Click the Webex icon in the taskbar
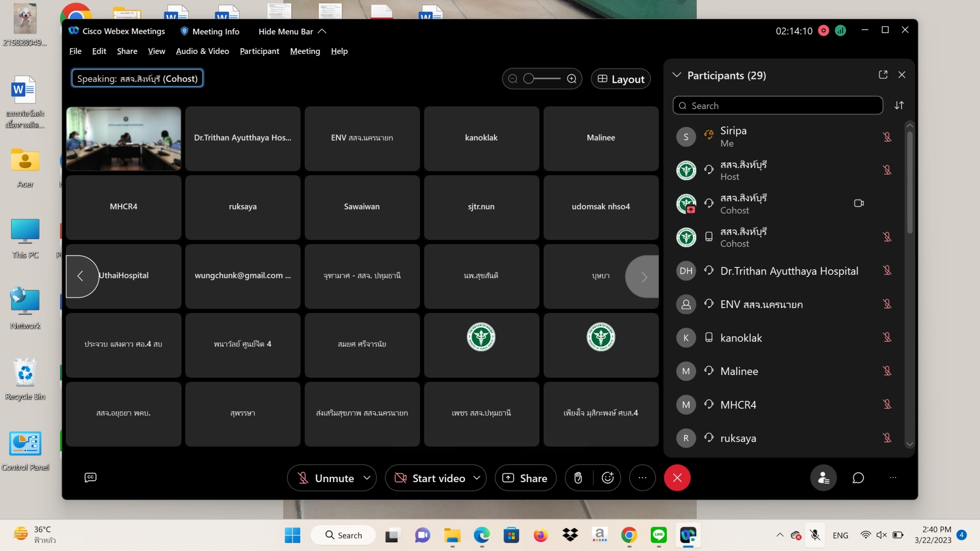Screen dimensions: 980x551 click(x=688, y=535)
